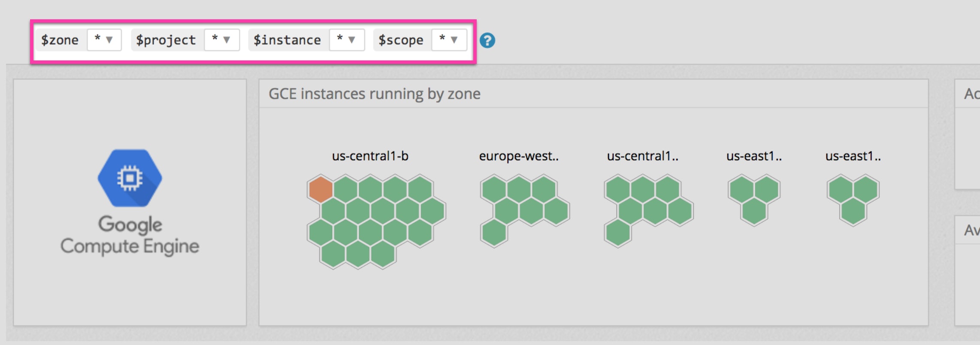Click the $zone variable label
The width and height of the screenshot is (980, 345).
pos(60,40)
